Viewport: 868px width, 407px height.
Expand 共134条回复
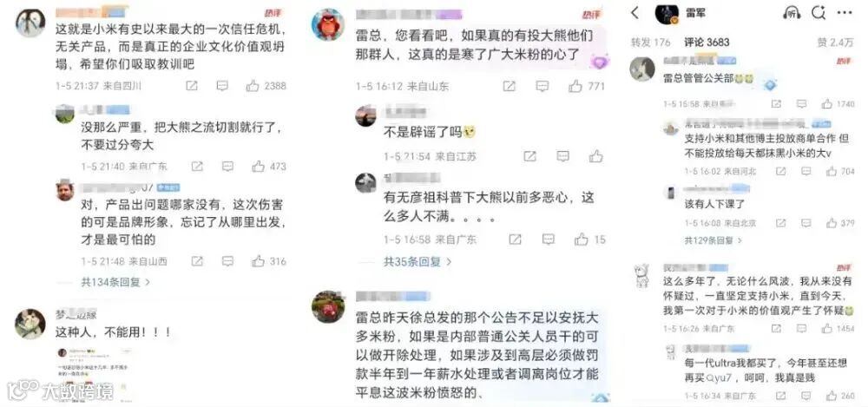point(115,282)
